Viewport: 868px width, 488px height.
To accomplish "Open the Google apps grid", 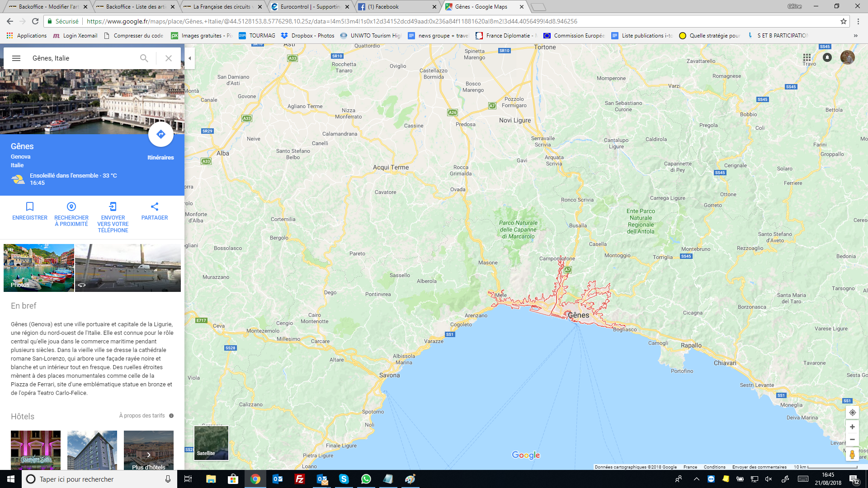I will (807, 57).
